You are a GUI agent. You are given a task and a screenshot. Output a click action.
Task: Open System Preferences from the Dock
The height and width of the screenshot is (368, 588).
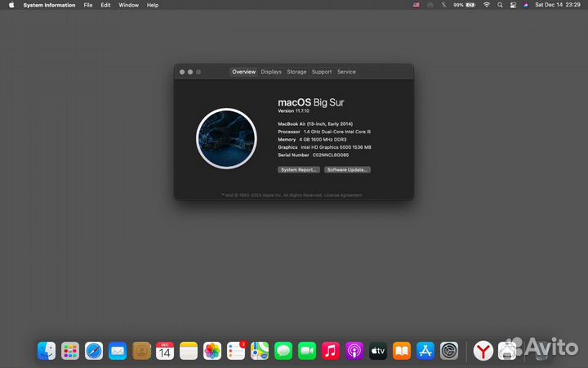(449, 351)
